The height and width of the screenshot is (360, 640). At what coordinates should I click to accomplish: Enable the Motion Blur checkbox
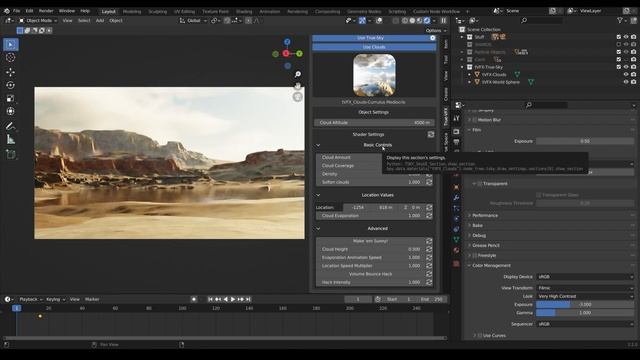pyautogui.click(x=475, y=120)
